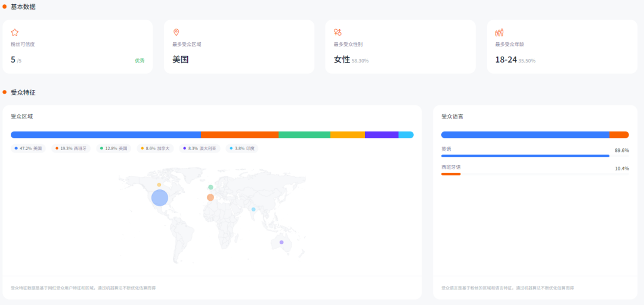Click the star icon above 粉丝可信度
644x305 pixels.
click(x=15, y=32)
